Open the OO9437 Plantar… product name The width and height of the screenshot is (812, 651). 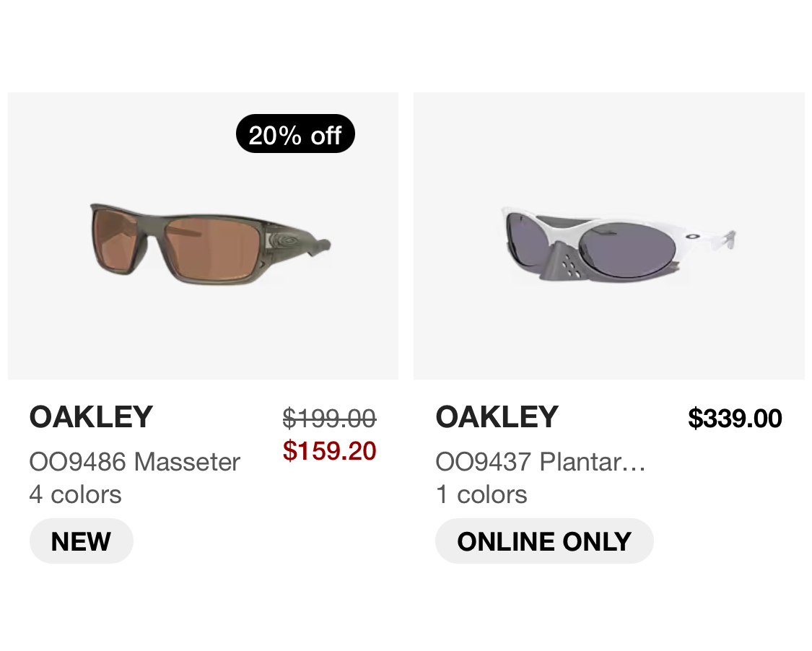click(541, 462)
